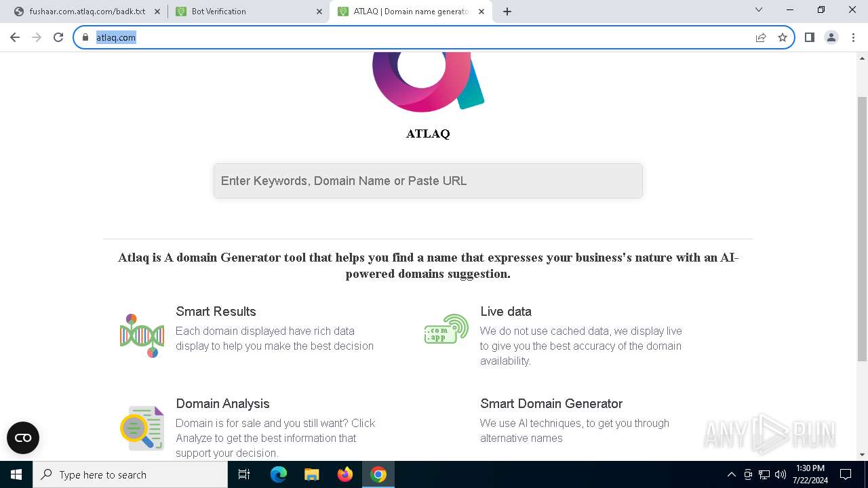Click the Live data heading
This screenshot has width=868, height=488.
(506, 312)
